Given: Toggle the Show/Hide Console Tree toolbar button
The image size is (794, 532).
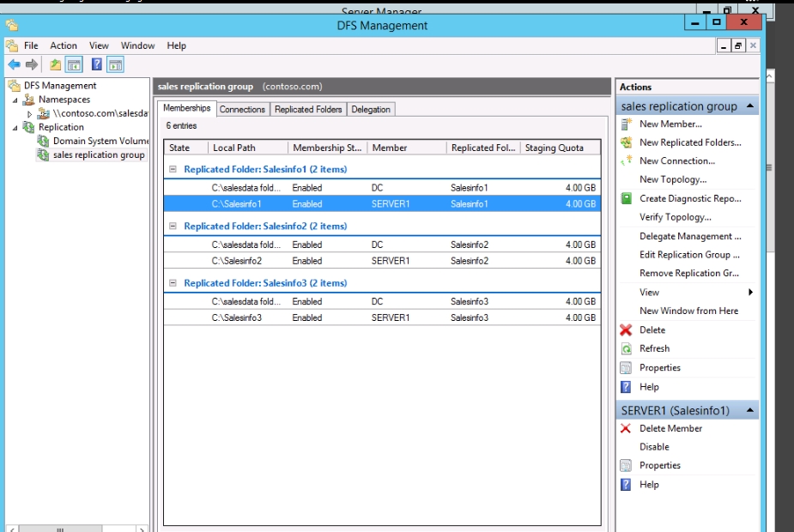Looking at the screenshot, I should (x=75, y=65).
